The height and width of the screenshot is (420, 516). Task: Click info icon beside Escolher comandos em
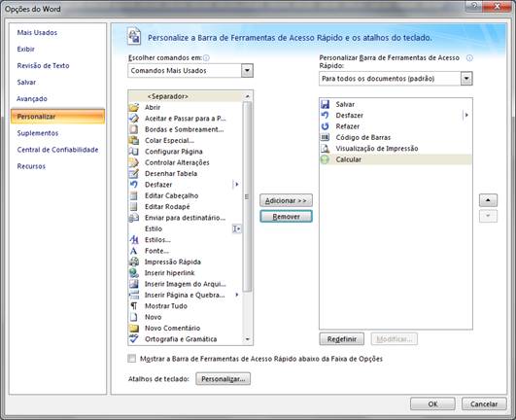[x=206, y=58]
